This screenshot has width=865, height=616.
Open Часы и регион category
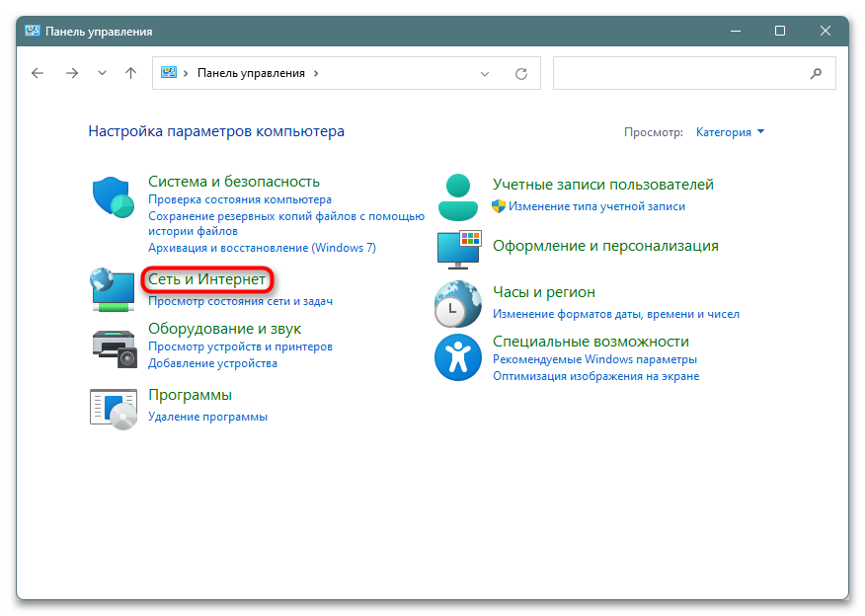click(x=544, y=292)
